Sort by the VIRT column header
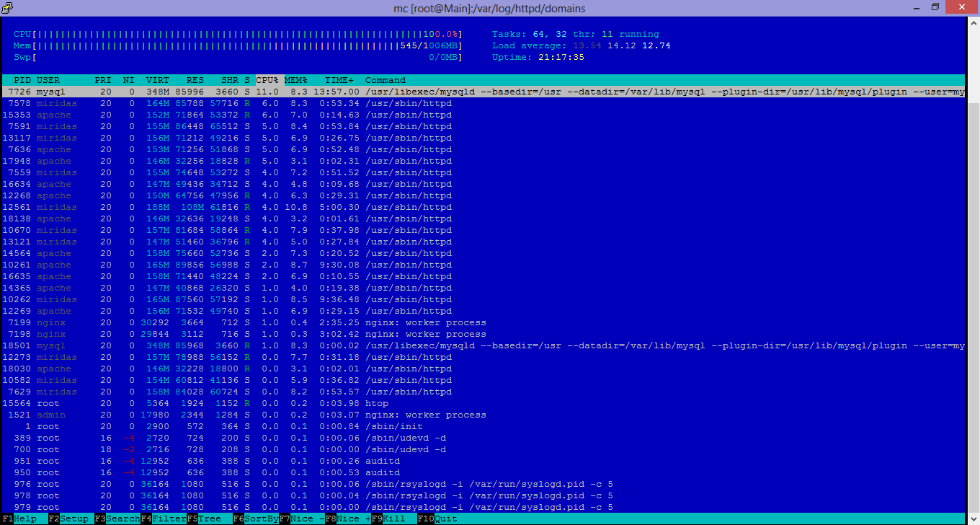 coord(158,80)
